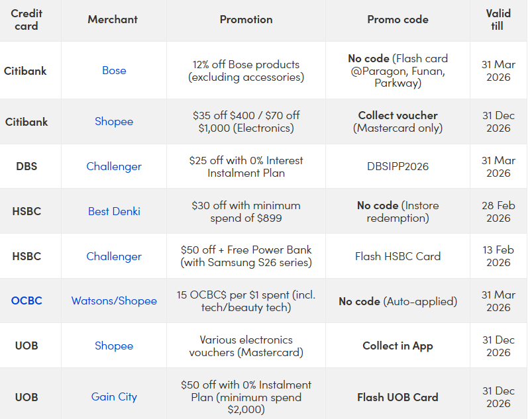Click the blue OCBC credit card link
This screenshot has height=419, width=532.
pos(27,301)
